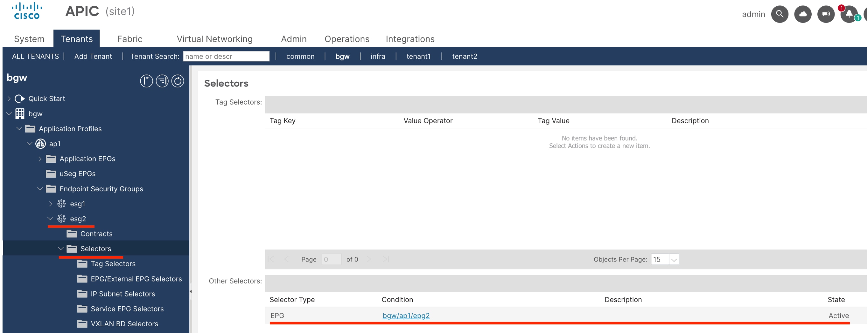This screenshot has height=333, width=868.
Task: Click the circular refresh icon in the bgw header
Action: (178, 81)
